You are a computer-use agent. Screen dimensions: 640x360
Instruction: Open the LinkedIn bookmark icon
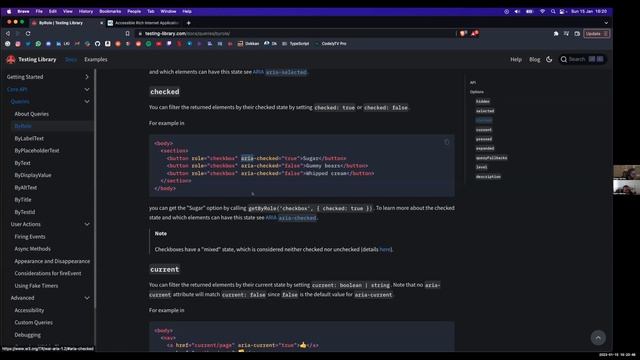click(58, 44)
